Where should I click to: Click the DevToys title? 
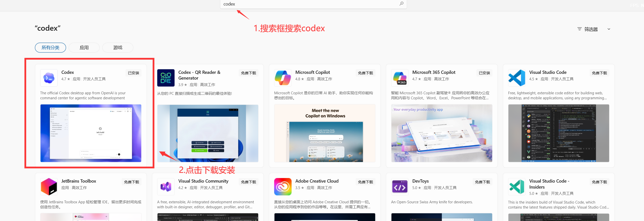pyautogui.click(x=421, y=181)
